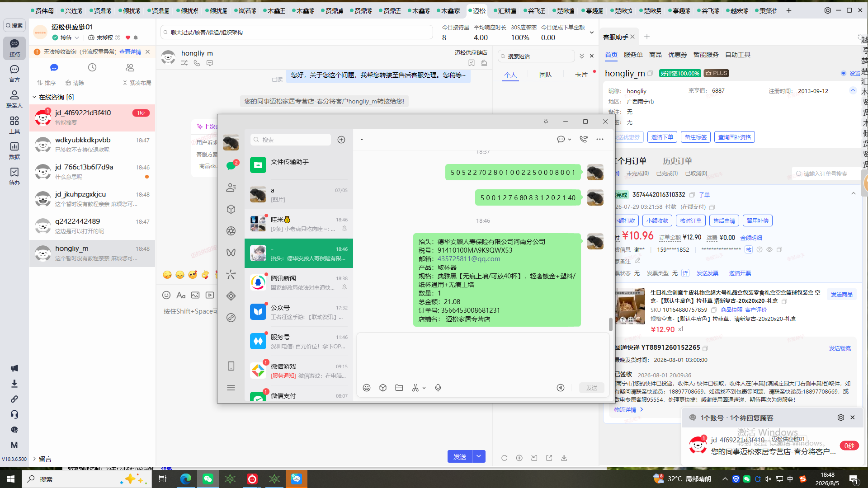Image resolution: width=868 pixels, height=488 pixels.
Task: Open WeChat favorites cube icon in sidebar
Action: (231, 209)
